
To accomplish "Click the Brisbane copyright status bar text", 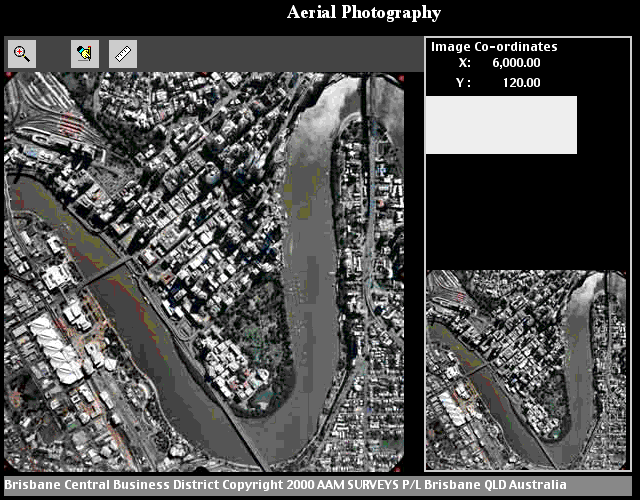I will (285, 485).
